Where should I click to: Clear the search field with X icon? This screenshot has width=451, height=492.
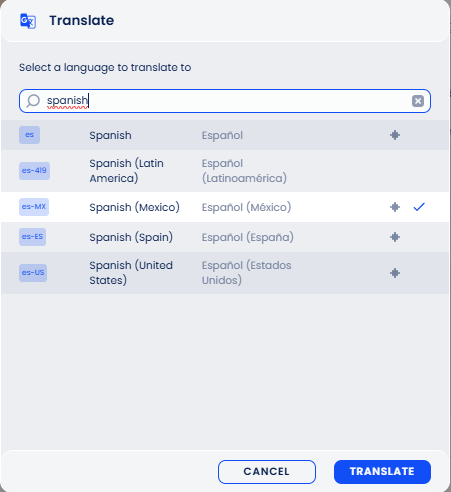point(418,101)
